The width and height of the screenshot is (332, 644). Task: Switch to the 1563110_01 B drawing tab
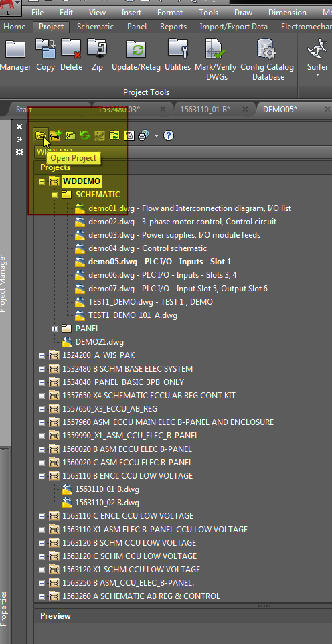coord(205,109)
